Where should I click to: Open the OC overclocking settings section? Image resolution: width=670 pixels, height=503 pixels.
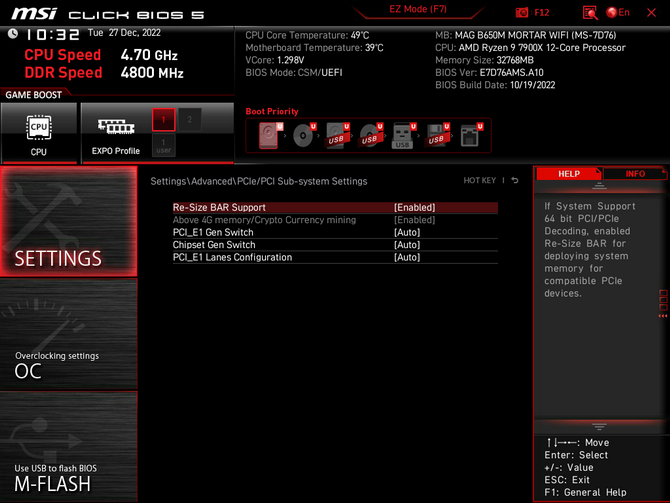tap(68, 334)
